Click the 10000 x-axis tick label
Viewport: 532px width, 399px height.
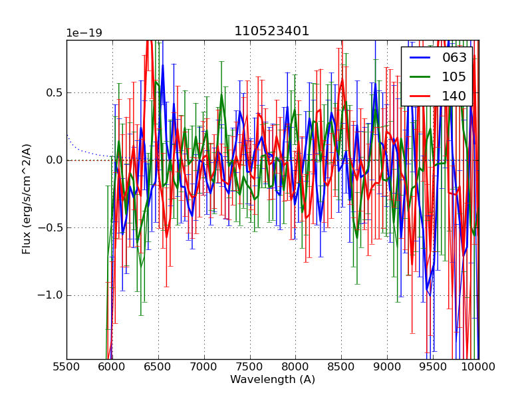click(479, 366)
